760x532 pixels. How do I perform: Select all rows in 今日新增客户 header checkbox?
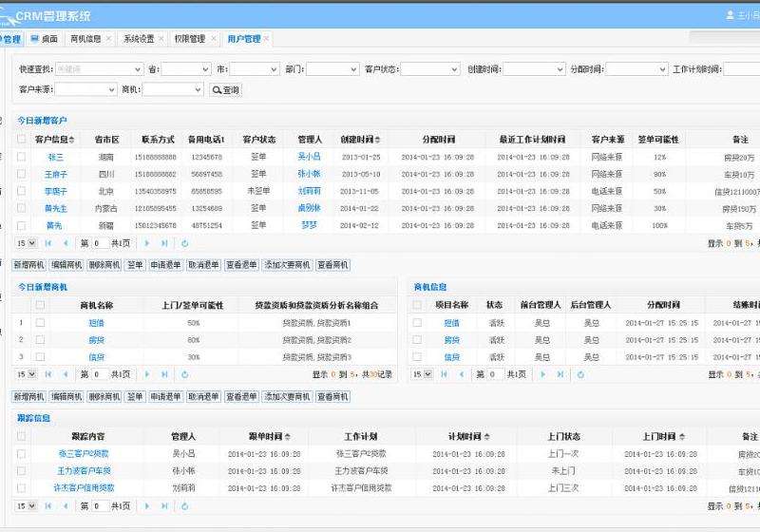pyautogui.click(x=21, y=139)
